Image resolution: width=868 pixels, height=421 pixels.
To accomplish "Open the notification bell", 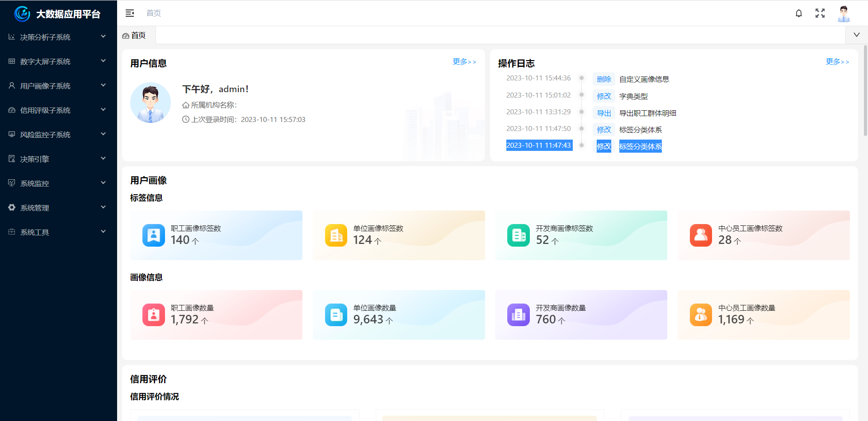I will point(799,13).
